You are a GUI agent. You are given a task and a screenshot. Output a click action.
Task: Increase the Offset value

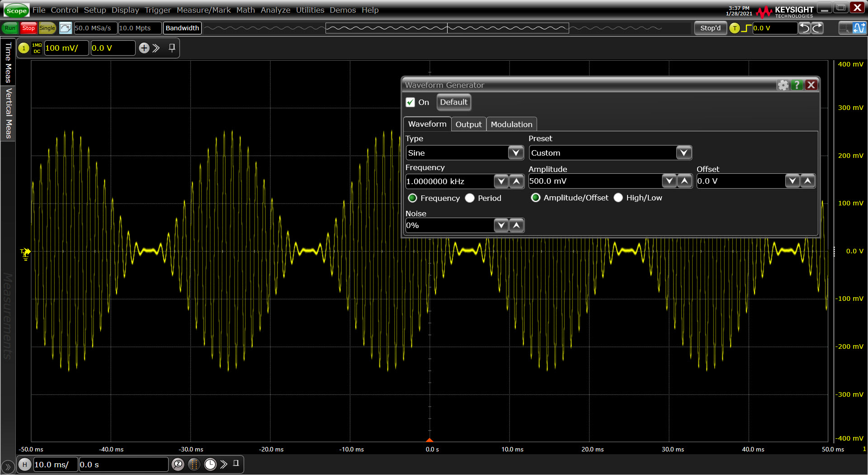807,181
